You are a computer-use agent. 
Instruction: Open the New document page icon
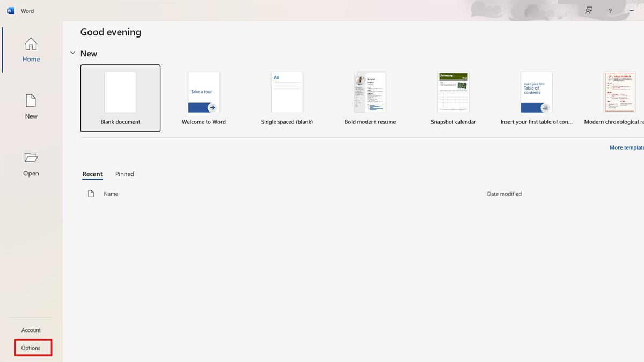click(x=31, y=100)
